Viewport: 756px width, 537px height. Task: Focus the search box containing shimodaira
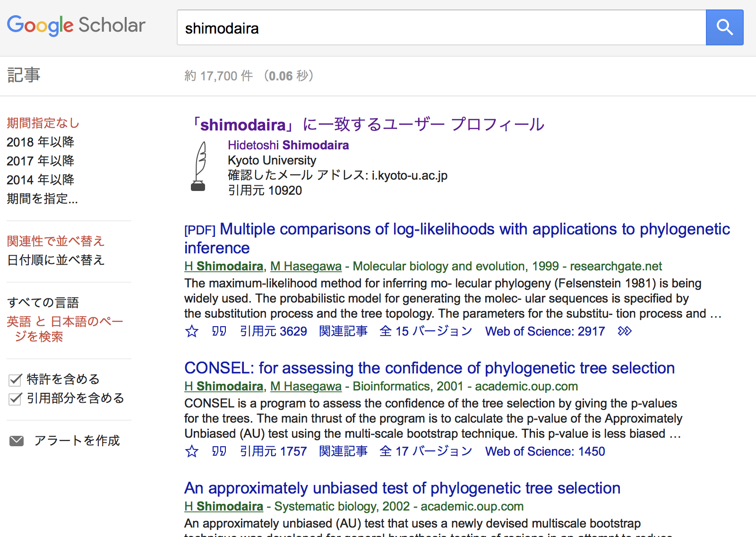441,27
